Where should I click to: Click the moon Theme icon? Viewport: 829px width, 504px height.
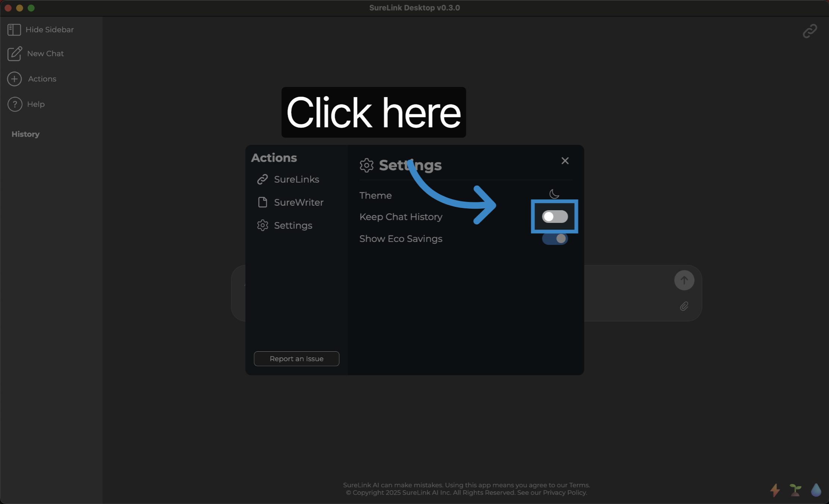pyautogui.click(x=554, y=194)
